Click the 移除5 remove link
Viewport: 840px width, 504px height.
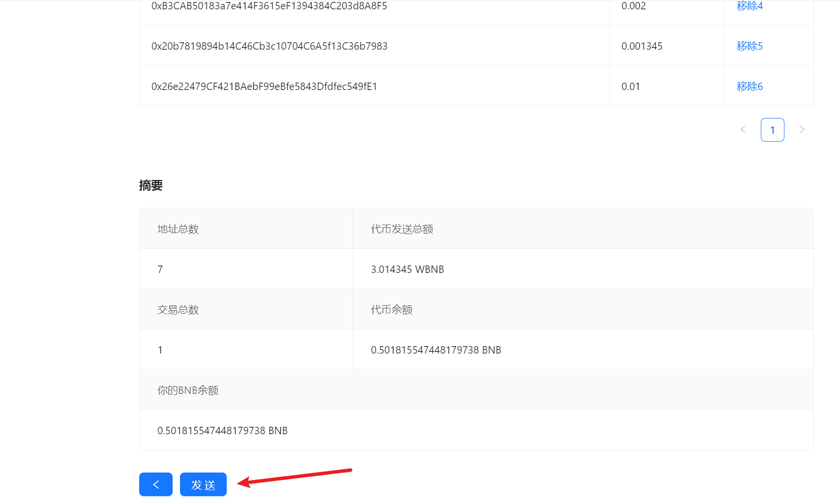point(750,46)
